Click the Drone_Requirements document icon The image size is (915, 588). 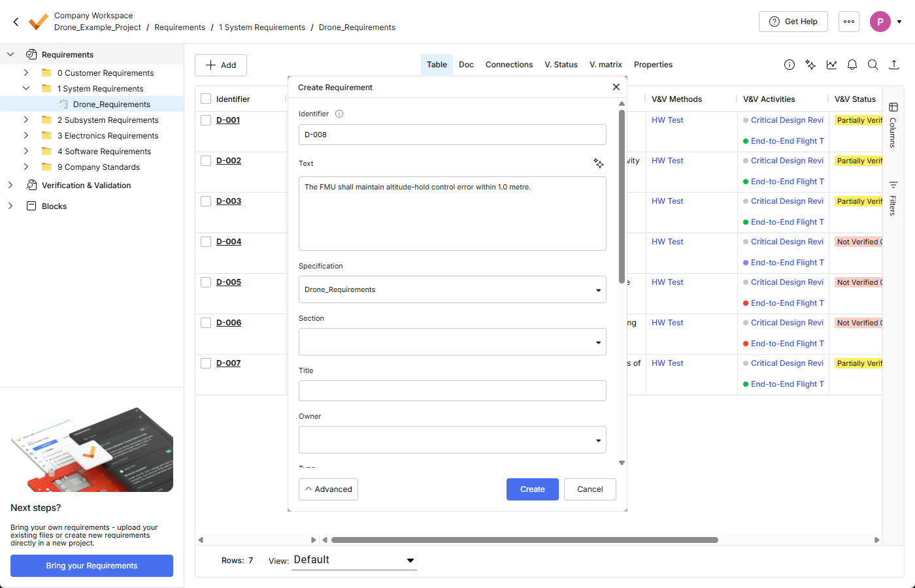(63, 104)
